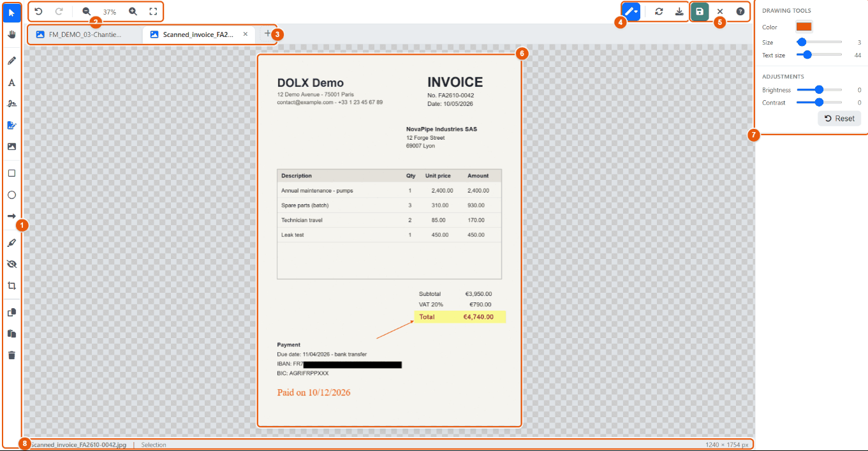The height and width of the screenshot is (451, 868).
Task: Click the undo arrow
Action: coord(38,11)
